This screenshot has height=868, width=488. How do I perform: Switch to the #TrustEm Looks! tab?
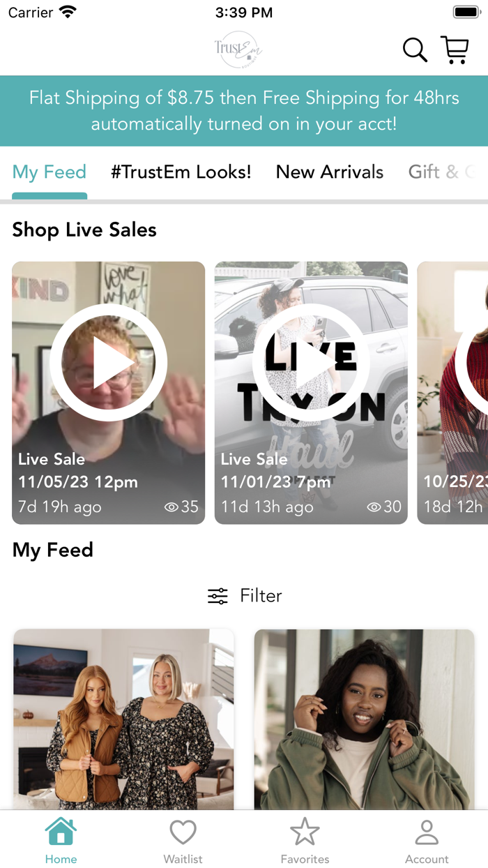click(181, 172)
